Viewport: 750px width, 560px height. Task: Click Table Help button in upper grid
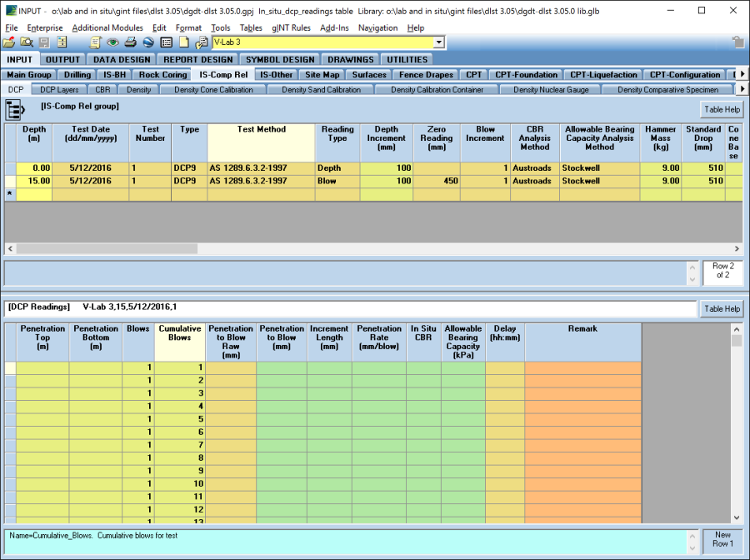[722, 109]
